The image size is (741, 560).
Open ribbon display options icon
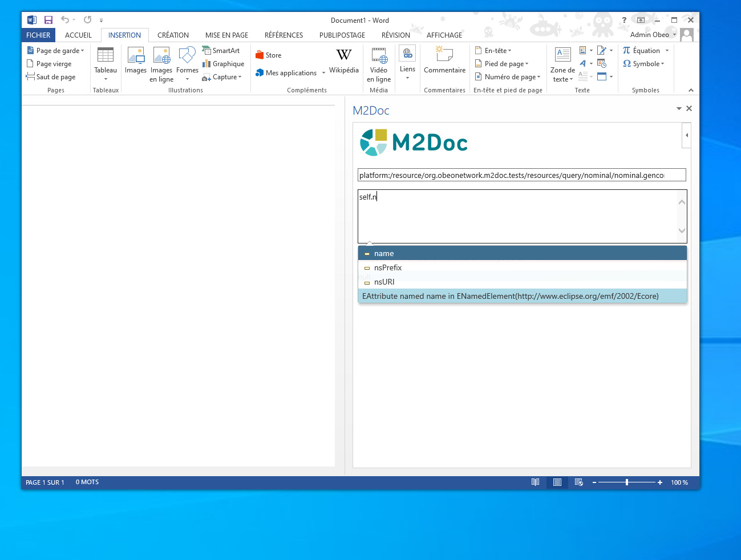tap(641, 20)
